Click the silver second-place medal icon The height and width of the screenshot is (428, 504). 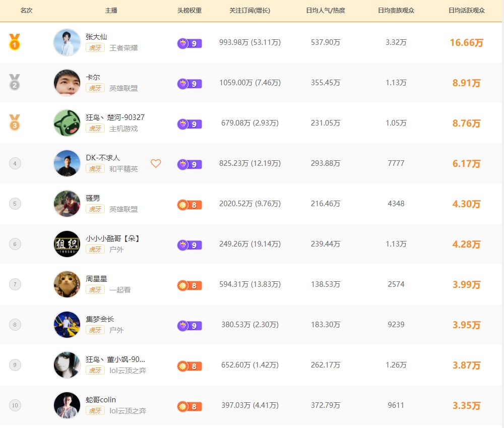coord(15,82)
